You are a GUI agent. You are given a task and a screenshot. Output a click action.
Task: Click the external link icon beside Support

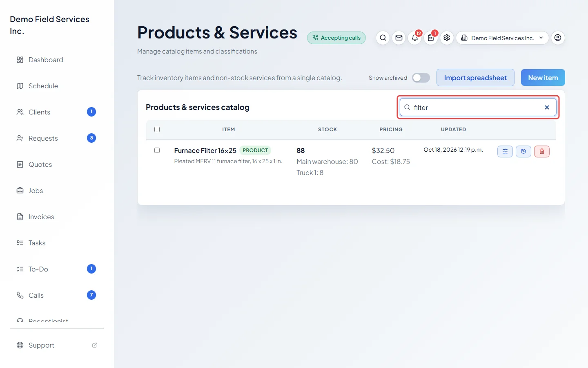click(x=95, y=345)
